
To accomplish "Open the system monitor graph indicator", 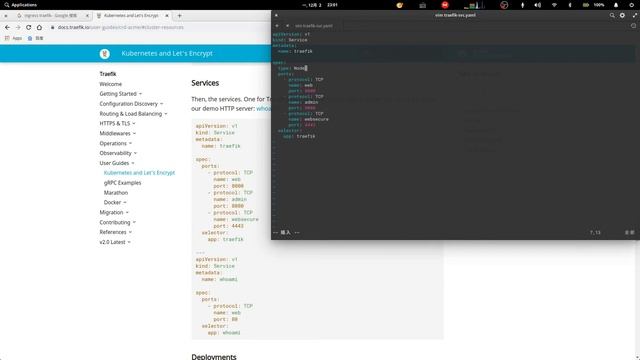I will 474,5.
